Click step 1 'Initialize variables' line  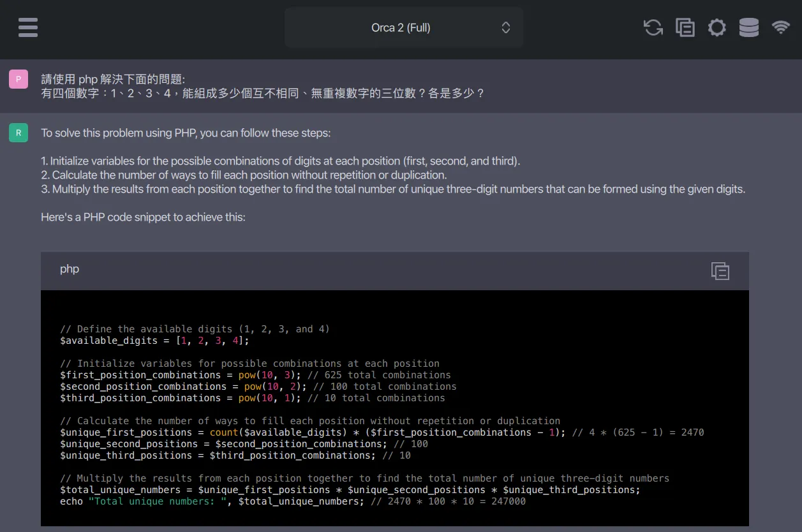(x=281, y=161)
